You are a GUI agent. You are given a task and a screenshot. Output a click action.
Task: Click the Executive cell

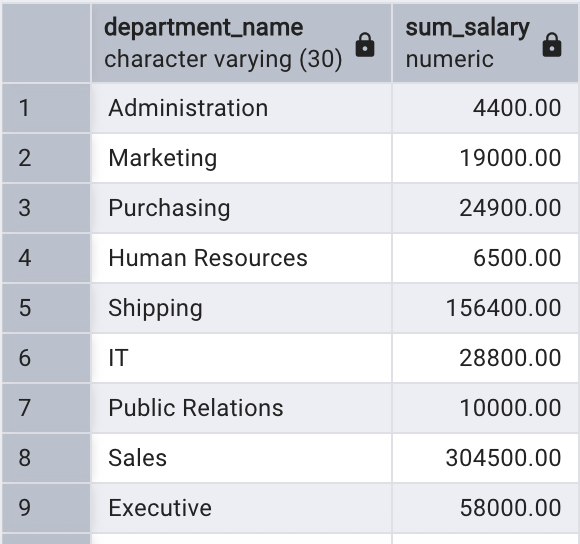pyautogui.click(x=241, y=508)
